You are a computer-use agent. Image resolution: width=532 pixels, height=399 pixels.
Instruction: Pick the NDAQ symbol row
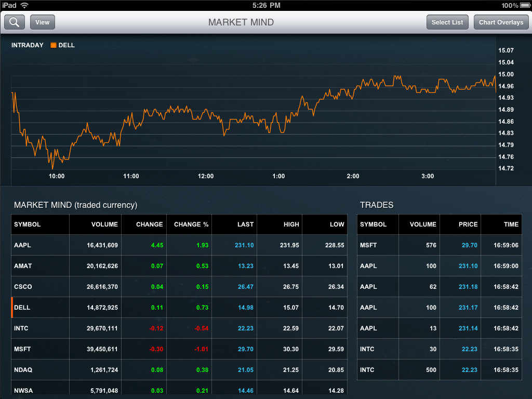click(179, 370)
